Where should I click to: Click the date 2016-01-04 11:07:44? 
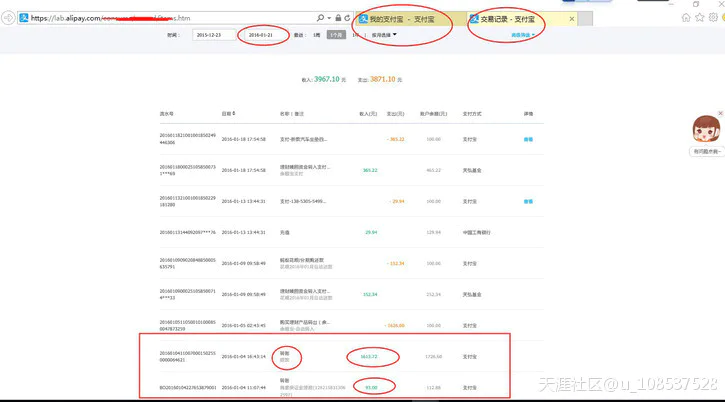tap(244, 388)
